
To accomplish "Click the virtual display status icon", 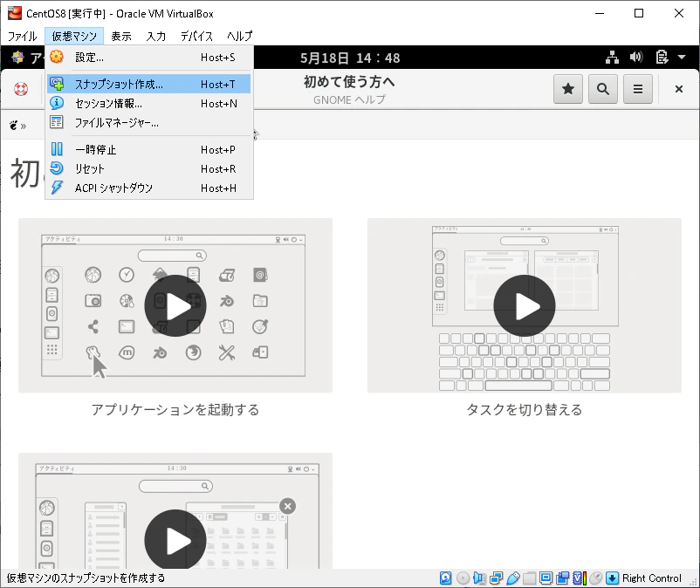I will (x=546, y=578).
